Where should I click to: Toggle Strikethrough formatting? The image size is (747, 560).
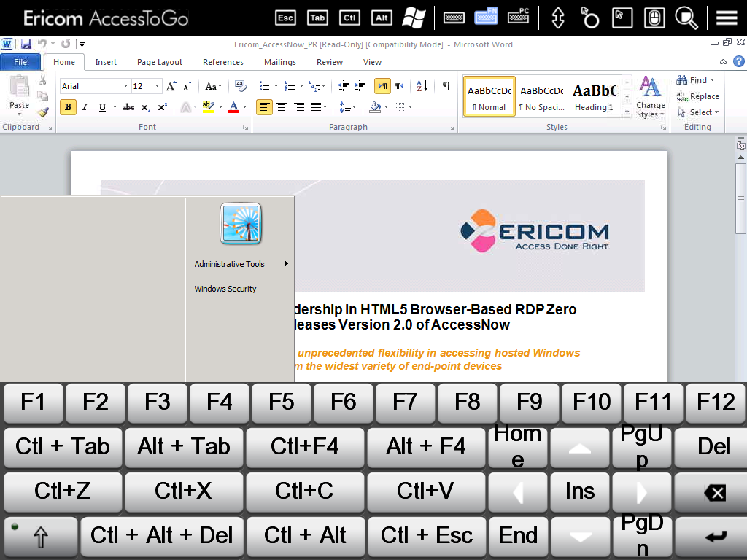(x=128, y=107)
